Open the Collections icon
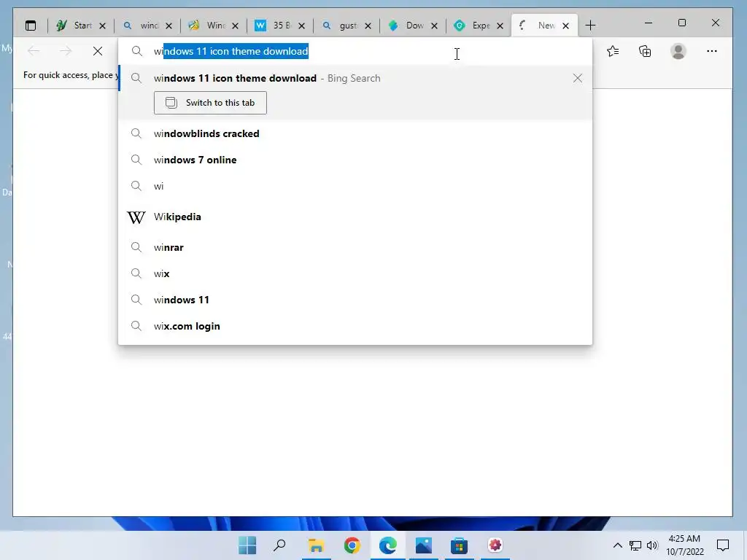 point(645,51)
